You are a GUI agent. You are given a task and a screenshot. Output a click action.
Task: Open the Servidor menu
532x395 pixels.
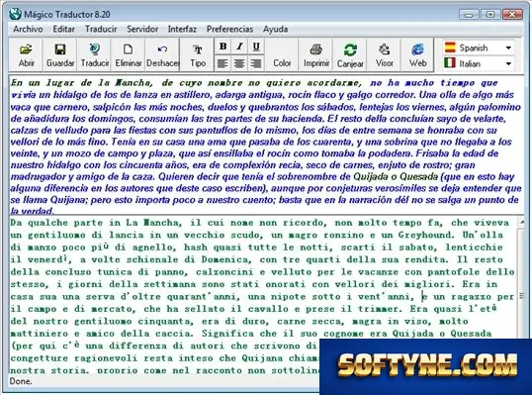tap(142, 30)
